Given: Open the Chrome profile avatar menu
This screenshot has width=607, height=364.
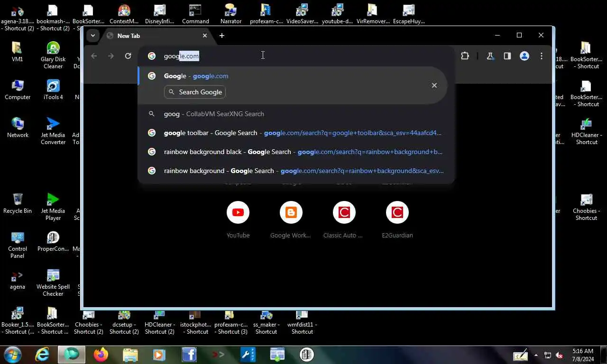Looking at the screenshot, I should coord(524,56).
